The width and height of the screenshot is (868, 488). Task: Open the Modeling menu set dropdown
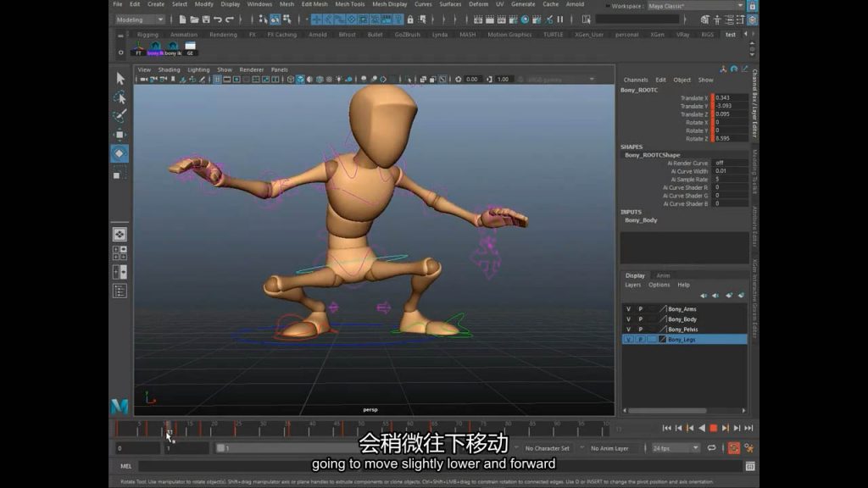(140, 19)
